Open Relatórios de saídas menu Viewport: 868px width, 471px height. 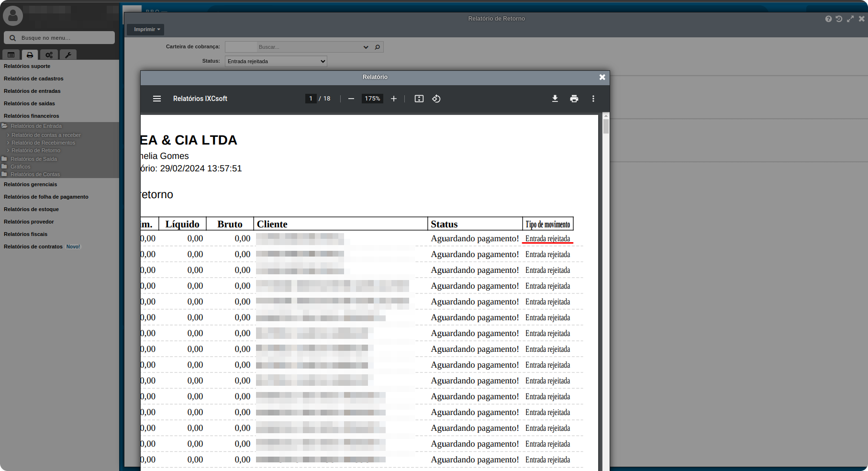pos(29,103)
